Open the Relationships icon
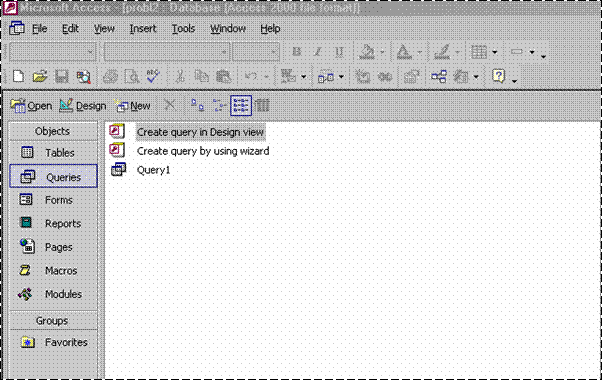Image resolution: width=602 pixels, height=380 pixels. (438, 76)
